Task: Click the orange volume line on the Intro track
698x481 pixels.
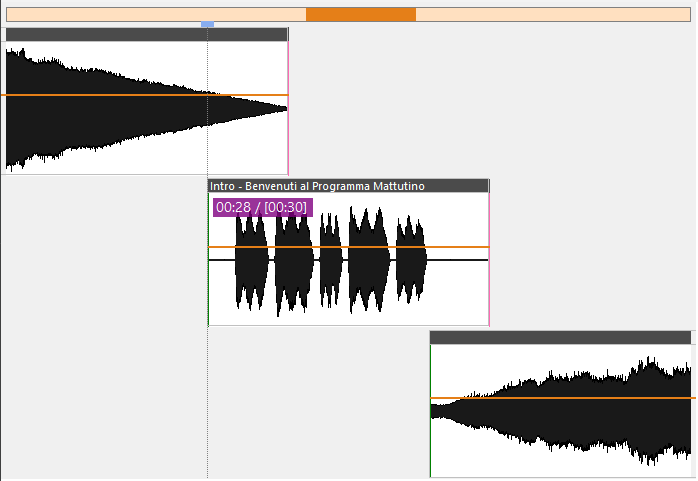Action: click(349, 247)
